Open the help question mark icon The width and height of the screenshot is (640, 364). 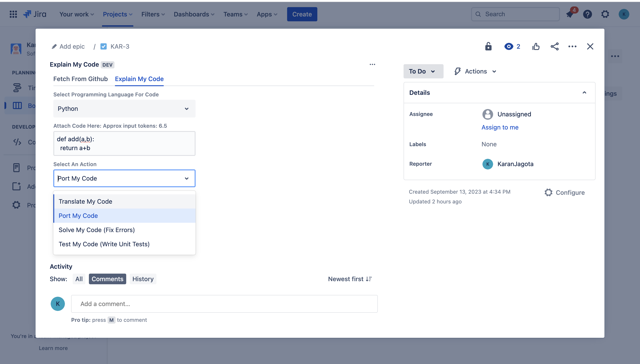pos(587,14)
